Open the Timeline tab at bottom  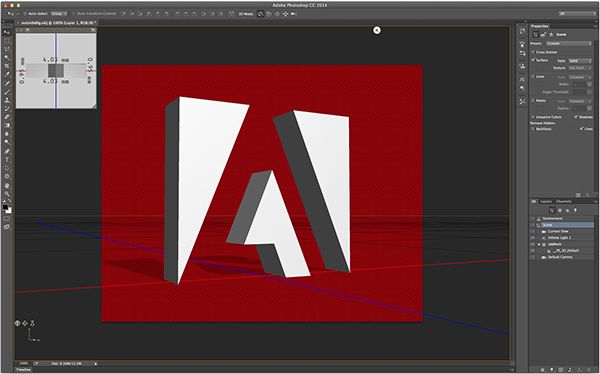coord(24,370)
